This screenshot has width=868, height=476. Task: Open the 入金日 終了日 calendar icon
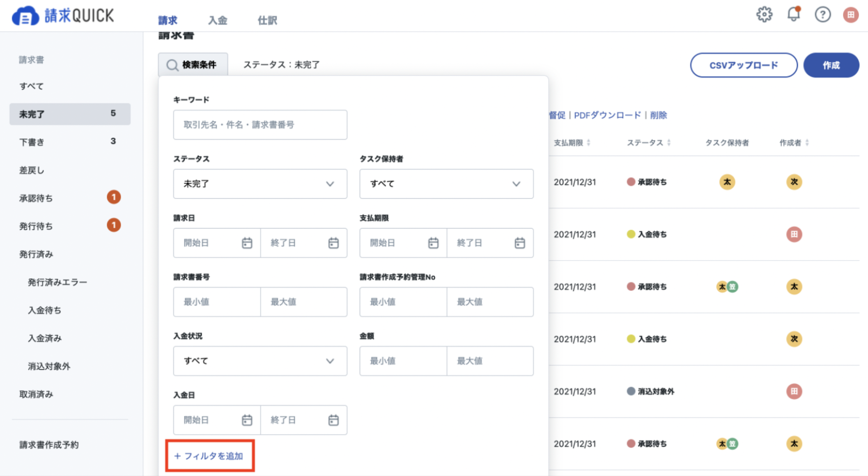333,420
